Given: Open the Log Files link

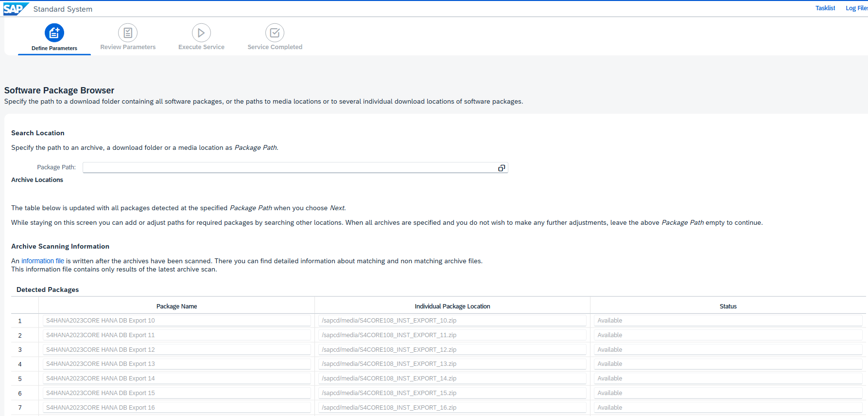Looking at the screenshot, I should click(856, 8).
